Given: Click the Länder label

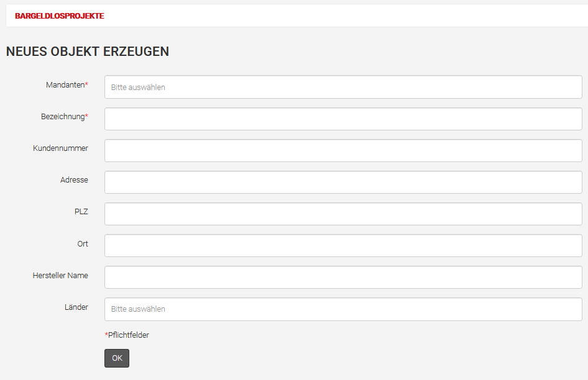Looking at the screenshot, I should [x=76, y=307].
